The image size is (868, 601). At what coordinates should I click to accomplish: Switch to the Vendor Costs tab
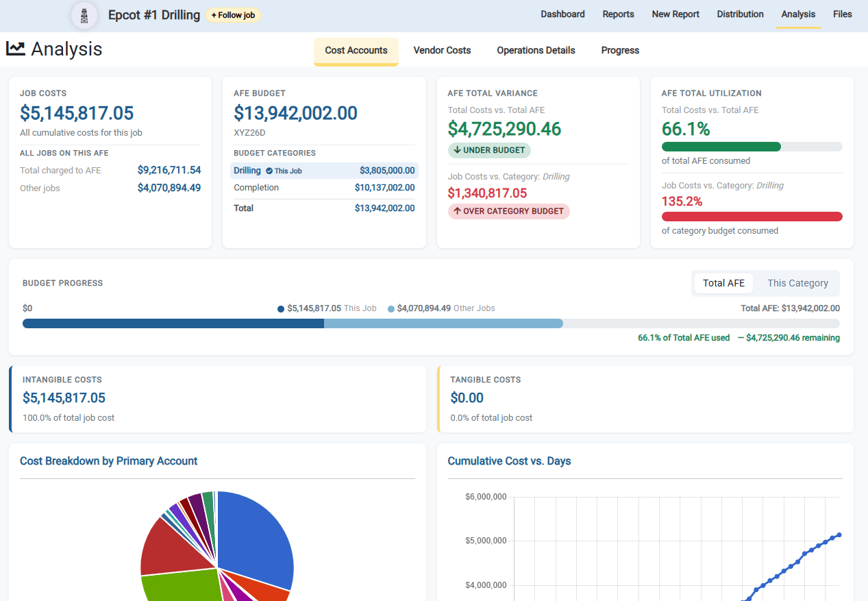[442, 51]
